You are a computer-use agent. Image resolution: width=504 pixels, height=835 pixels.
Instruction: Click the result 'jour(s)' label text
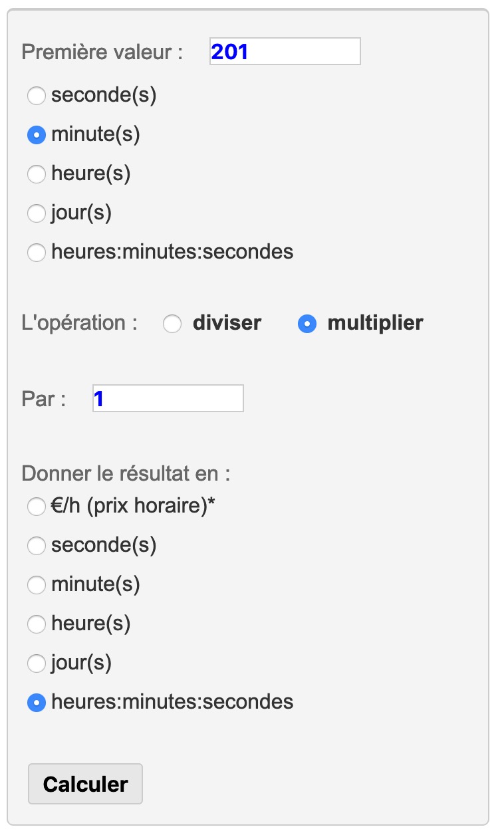click(x=81, y=663)
